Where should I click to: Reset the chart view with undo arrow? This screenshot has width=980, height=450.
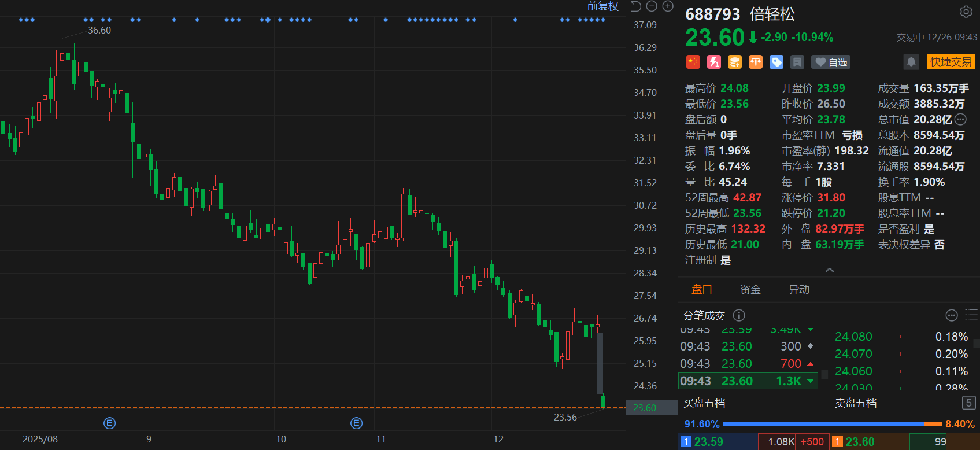(x=635, y=6)
